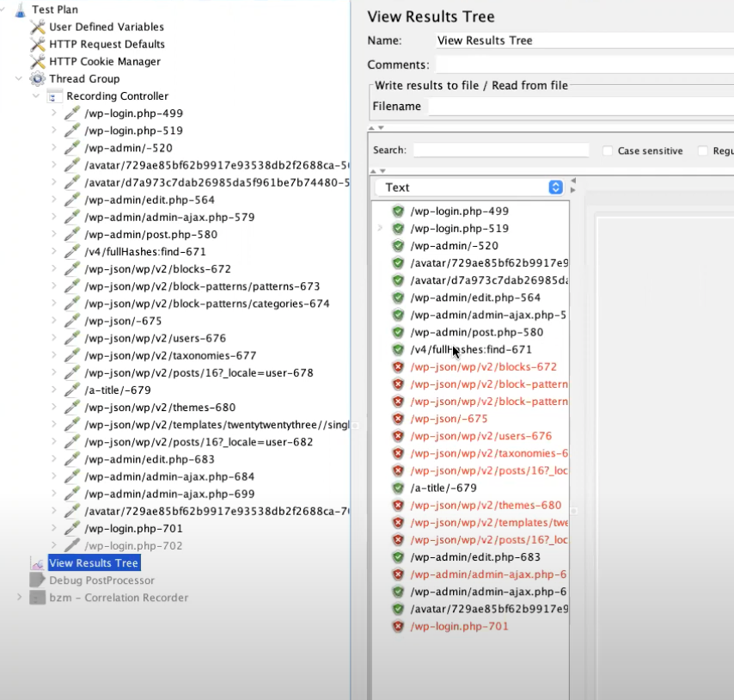Screen dimensions: 734x700
Task: Click the Debug PostProcessor icon
Action: pos(38,580)
